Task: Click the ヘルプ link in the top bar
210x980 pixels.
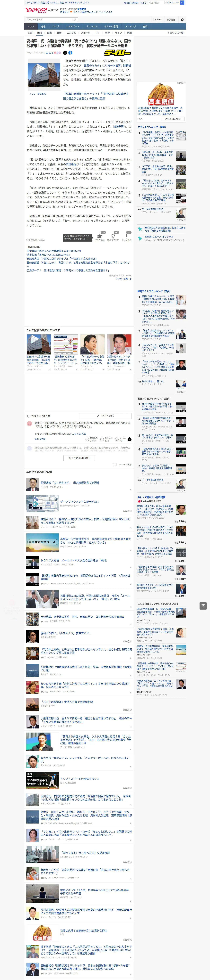Action: pyautogui.click(x=143, y=3)
